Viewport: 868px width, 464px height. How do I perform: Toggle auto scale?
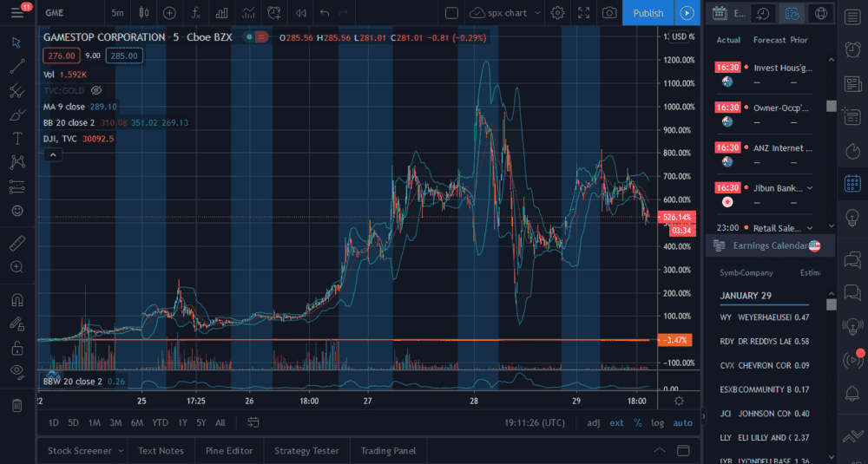pyautogui.click(x=682, y=422)
